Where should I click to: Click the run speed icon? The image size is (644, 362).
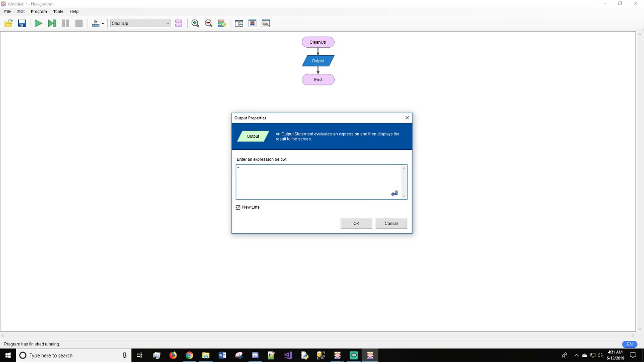[96, 23]
